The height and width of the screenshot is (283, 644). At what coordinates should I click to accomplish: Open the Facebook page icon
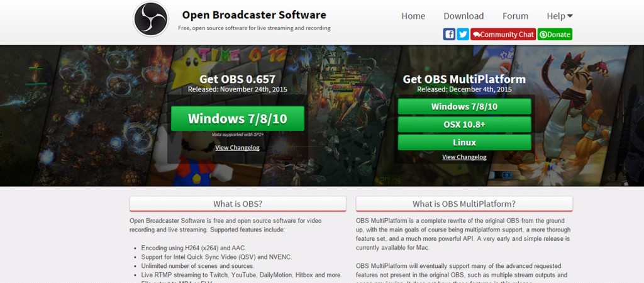pyautogui.click(x=449, y=35)
